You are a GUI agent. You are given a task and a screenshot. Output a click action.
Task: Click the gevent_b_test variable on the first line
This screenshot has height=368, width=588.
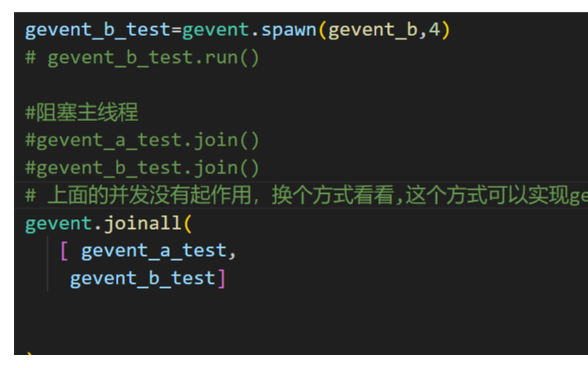coord(97,30)
